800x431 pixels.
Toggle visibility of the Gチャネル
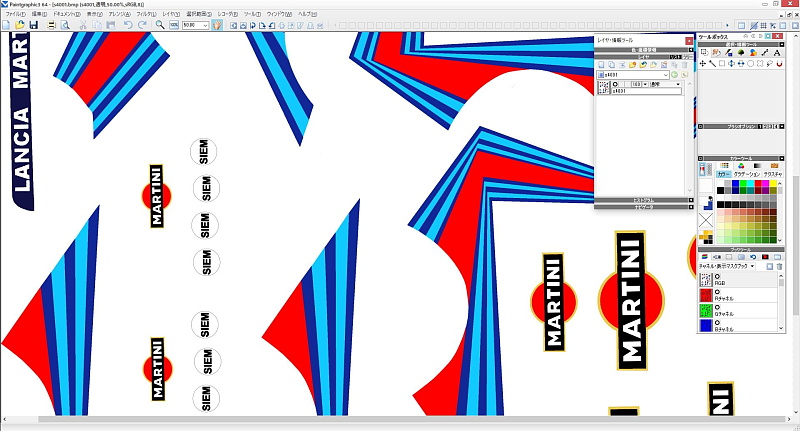[718, 307]
